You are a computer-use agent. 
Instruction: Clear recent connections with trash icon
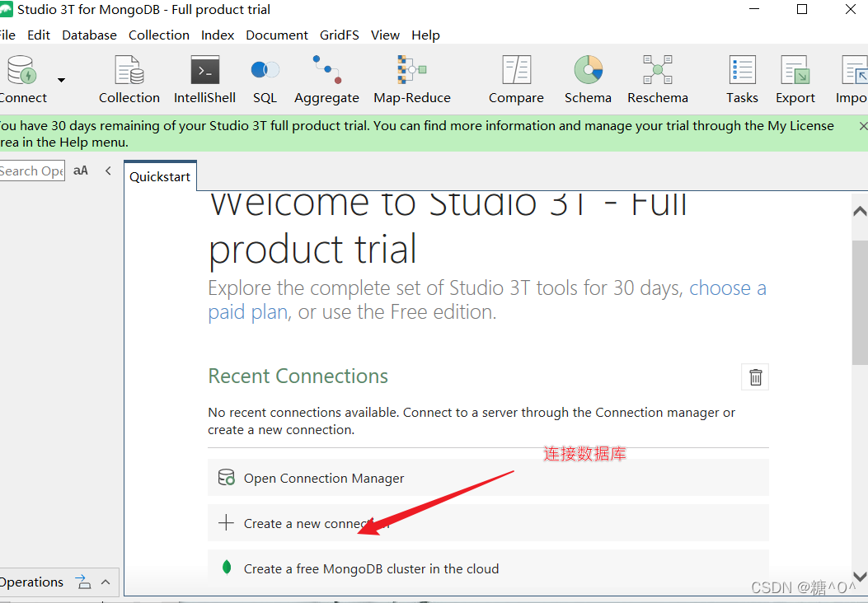pos(755,377)
